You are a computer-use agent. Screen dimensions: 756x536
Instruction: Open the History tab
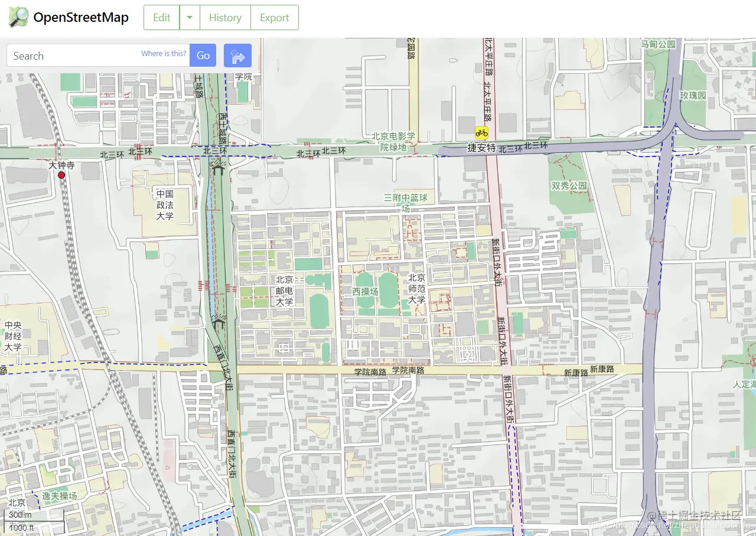225,17
